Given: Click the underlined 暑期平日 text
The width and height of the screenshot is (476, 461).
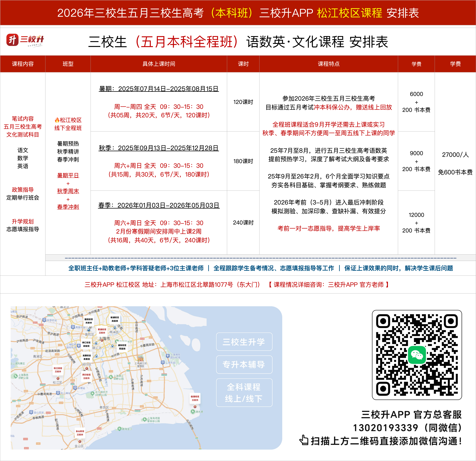Looking at the screenshot, I should tap(68, 175).
